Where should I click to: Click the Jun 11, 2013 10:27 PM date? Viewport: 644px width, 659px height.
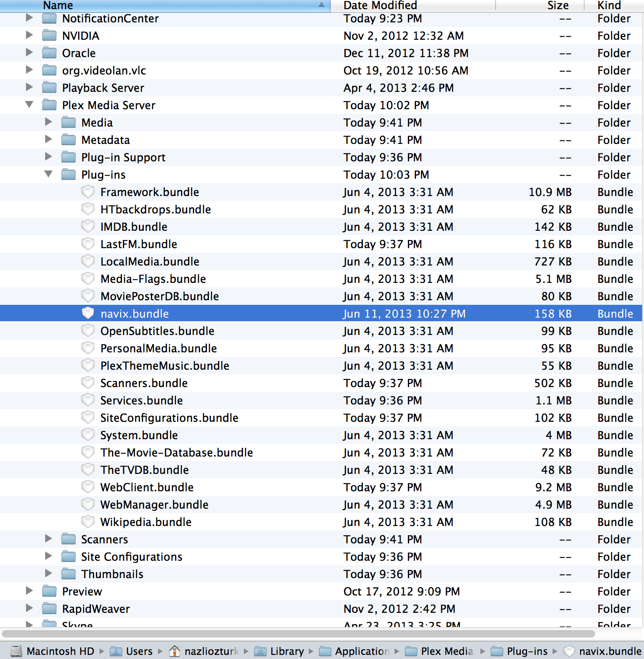(x=404, y=314)
